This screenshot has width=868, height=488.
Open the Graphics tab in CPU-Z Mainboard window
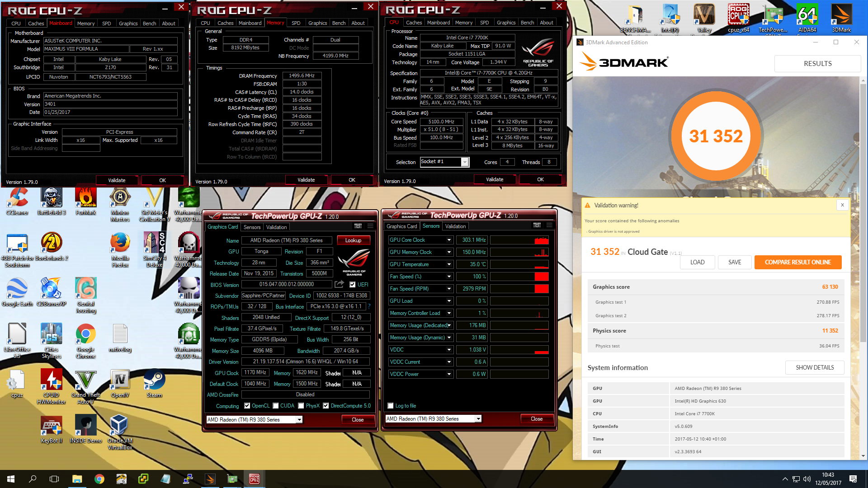pyautogui.click(x=128, y=23)
